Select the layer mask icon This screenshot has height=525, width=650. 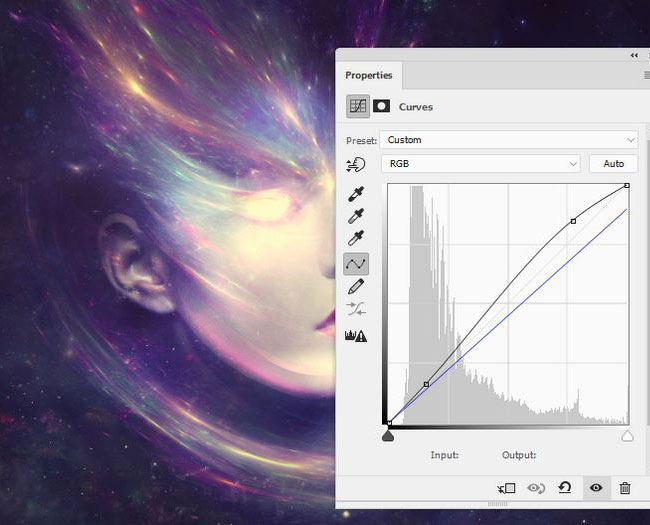coord(381,106)
